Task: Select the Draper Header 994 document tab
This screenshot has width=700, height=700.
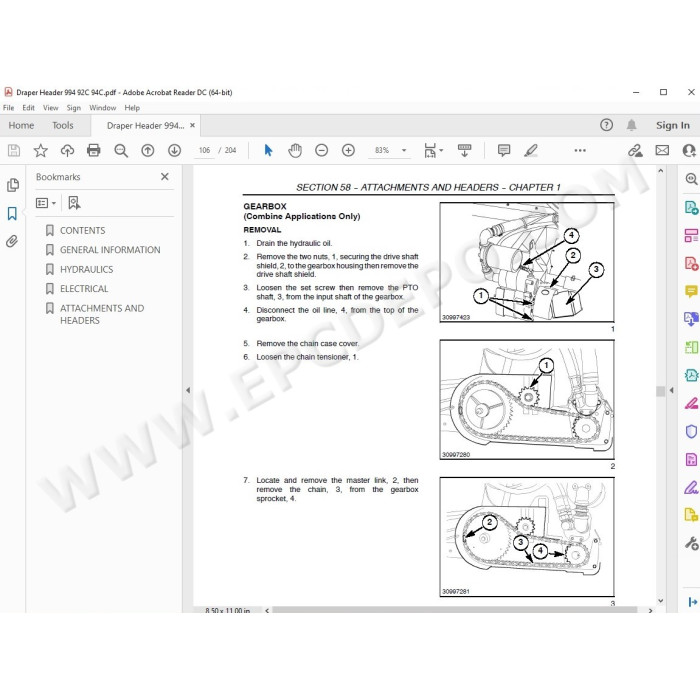Action: (x=145, y=125)
